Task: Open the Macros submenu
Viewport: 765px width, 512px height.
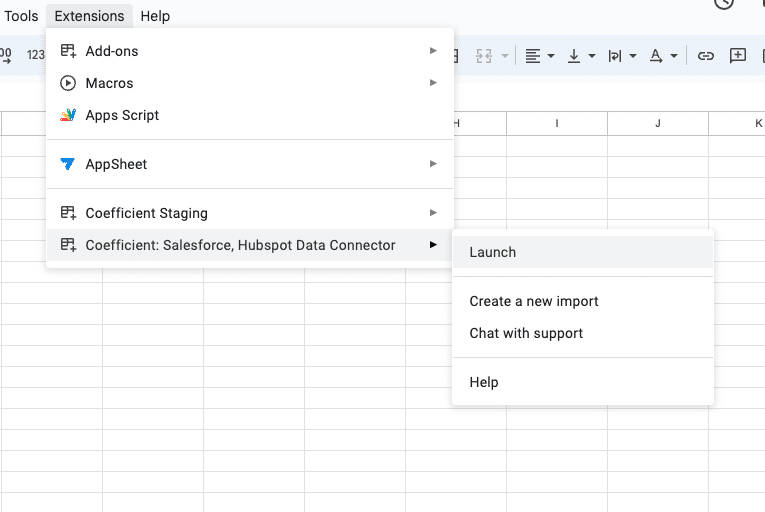Action: (250, 83)
